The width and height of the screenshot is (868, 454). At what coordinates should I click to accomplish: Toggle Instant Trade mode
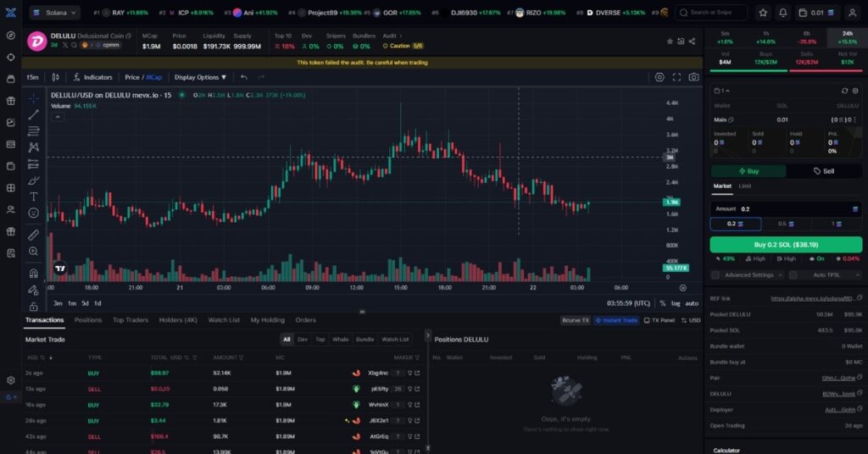616,320
